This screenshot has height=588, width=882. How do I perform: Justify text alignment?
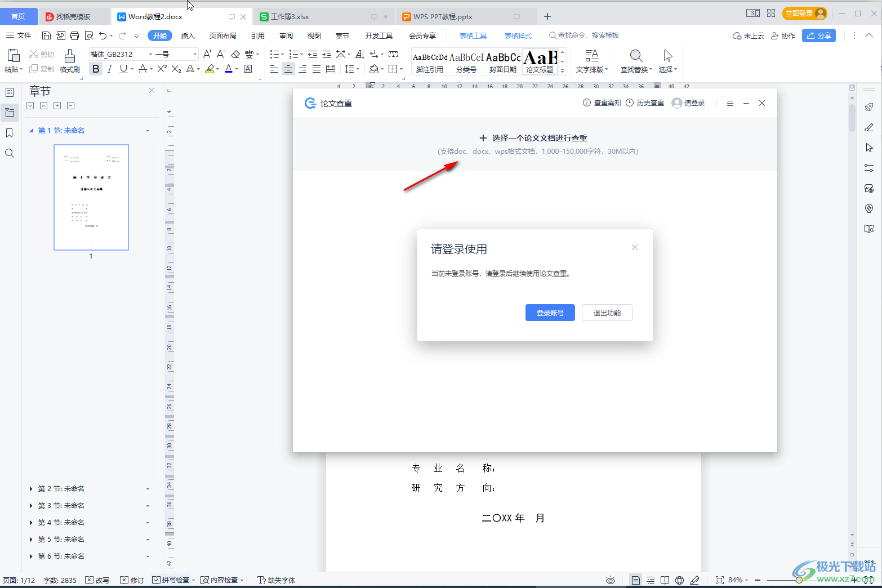(x=317, y=69)
